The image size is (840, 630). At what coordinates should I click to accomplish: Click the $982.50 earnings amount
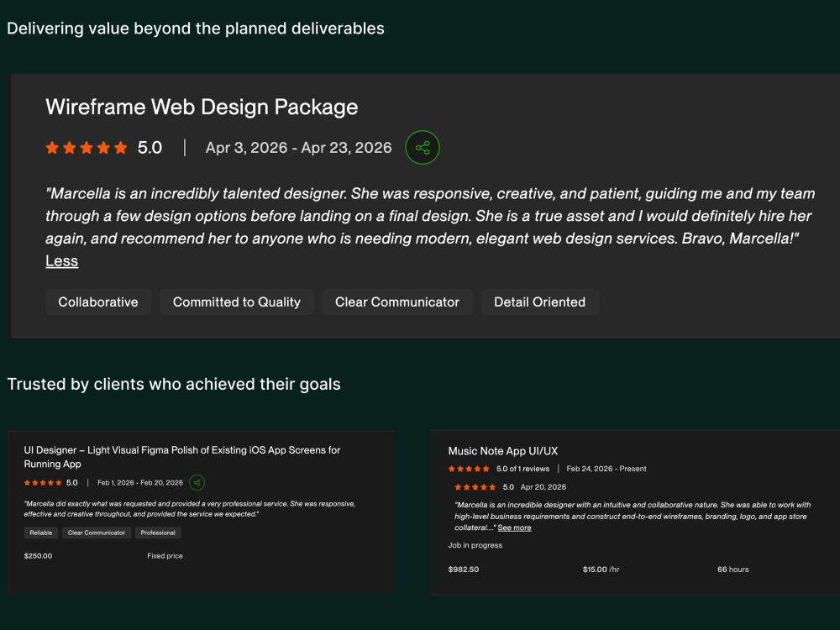pos(464,570)
